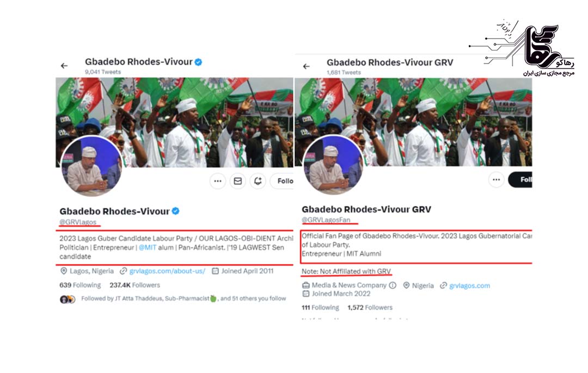This screenshot has width=588, height=373.
Task: Click the white Follow button on the left profile
Action: (283, 181)
